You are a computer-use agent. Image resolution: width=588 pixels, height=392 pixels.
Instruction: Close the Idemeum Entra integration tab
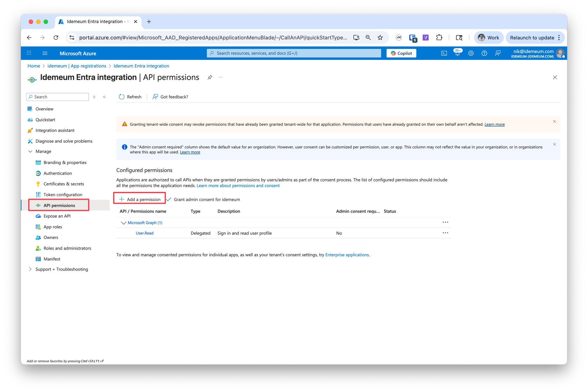pyautogui.click(x=136, y=21)
